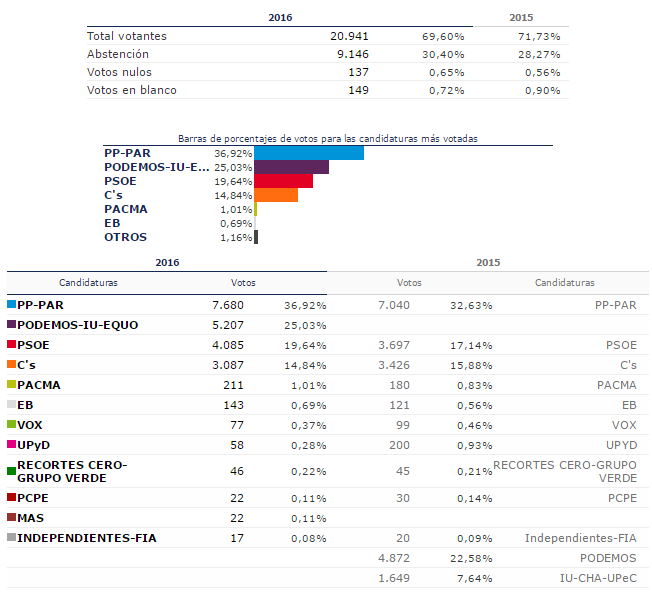Select the 2016 header in summary table

coord(280,17)
